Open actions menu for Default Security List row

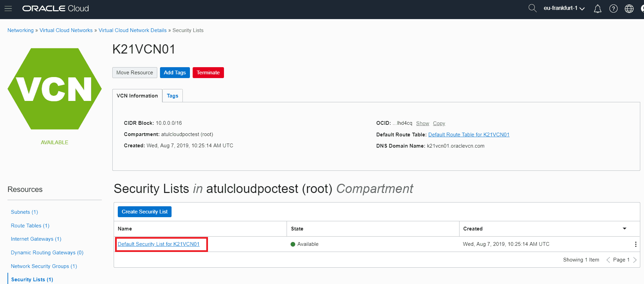(x=635, y=244)
